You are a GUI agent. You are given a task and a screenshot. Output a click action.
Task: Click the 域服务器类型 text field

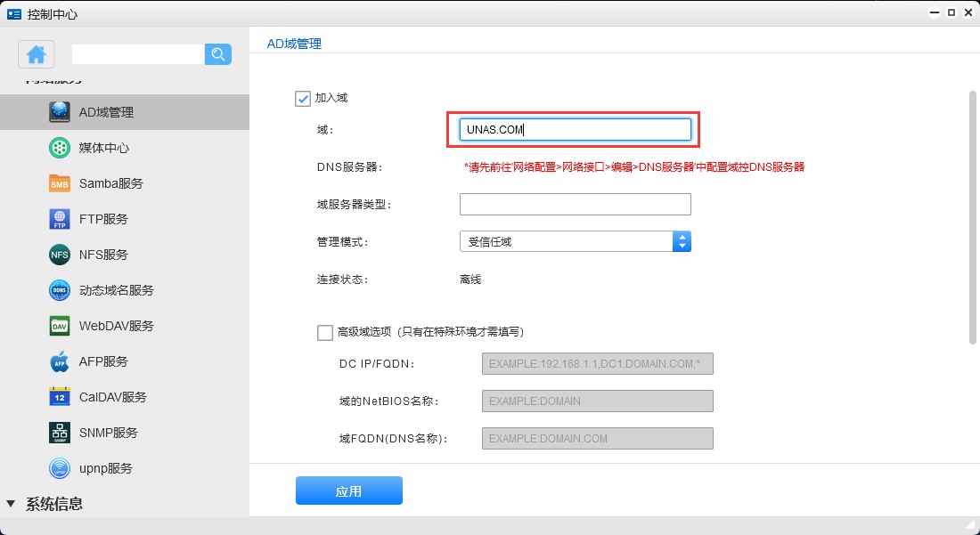(x=575, y=205)
